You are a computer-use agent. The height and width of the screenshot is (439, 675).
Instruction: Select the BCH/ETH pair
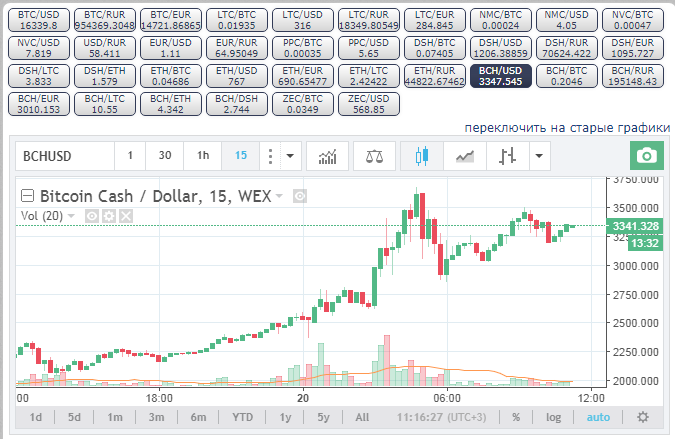coord(170,104)
